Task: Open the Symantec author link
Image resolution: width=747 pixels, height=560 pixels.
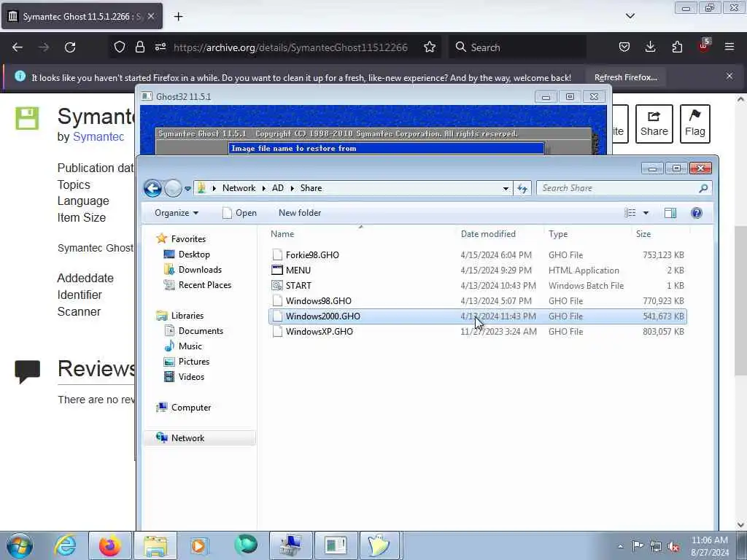Action: coord(98,136)
